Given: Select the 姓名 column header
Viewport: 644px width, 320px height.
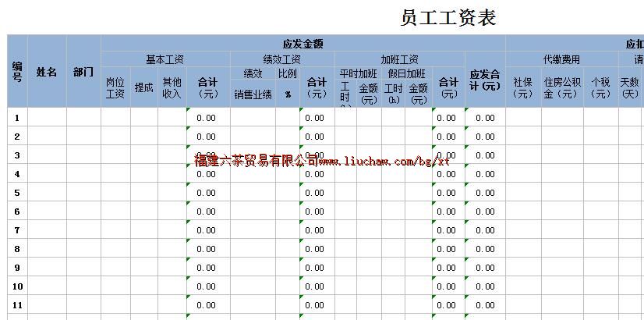Looking at the screenshot, I should [47, 72].
